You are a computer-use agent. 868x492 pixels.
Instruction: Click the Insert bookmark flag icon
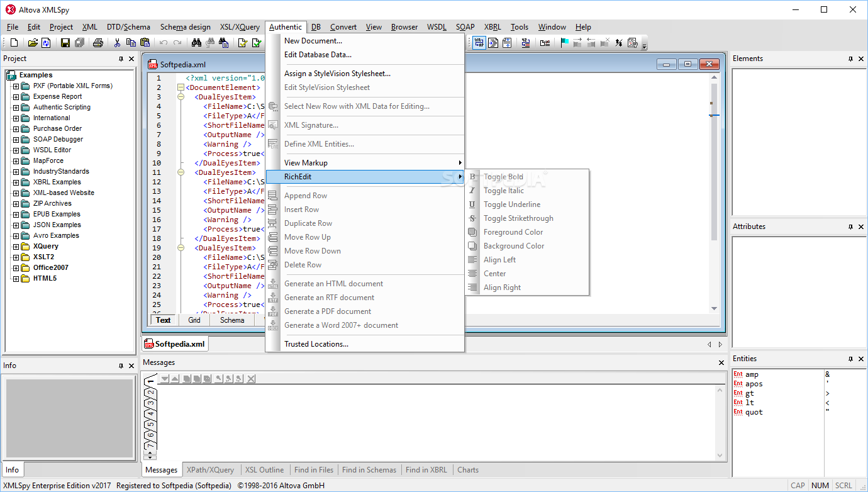[564, 43]
